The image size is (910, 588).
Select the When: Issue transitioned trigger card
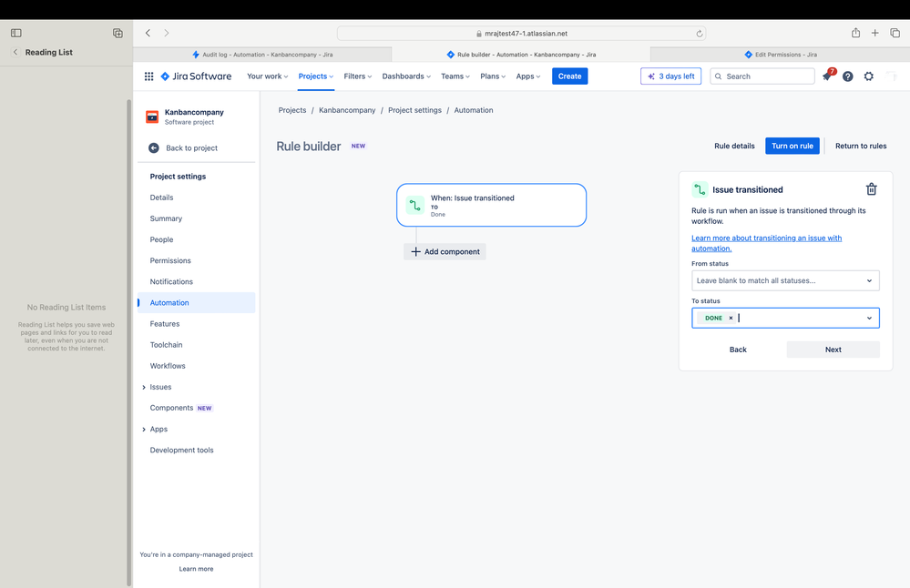click(492, 206)
